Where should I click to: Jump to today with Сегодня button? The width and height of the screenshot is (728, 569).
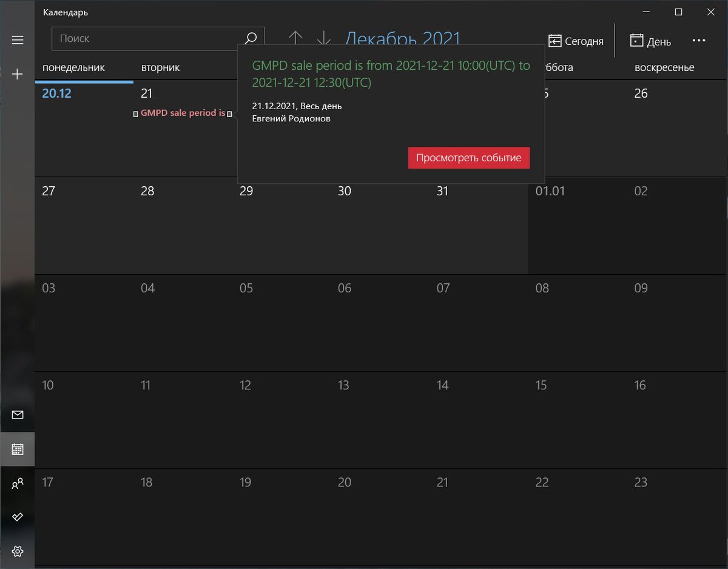pos(576,41)
